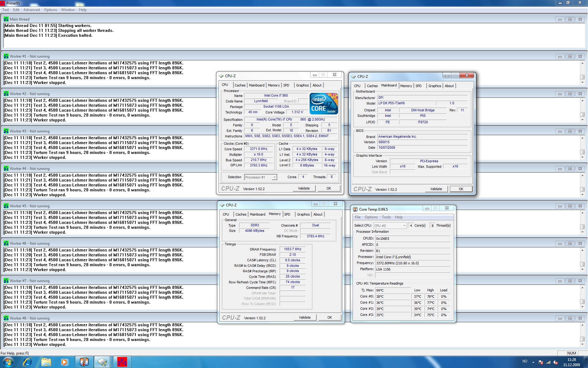The height and width of the screenshot is (368, 588).
Task: Click Worker #5 scrollbar thumb
Action: [582, 227]
